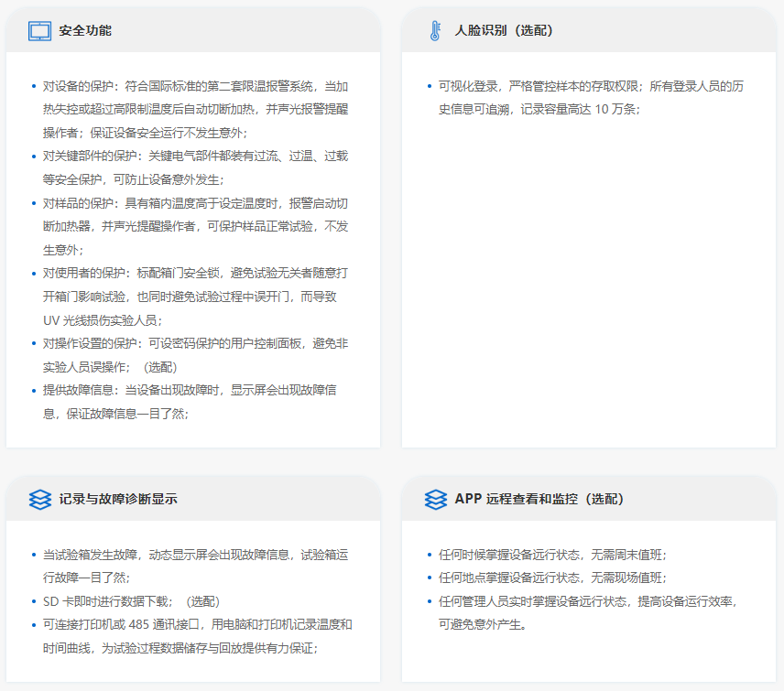Click the monitor icon beside 安全功能
This screenshot has height=691, width=784.
(39, 30)
